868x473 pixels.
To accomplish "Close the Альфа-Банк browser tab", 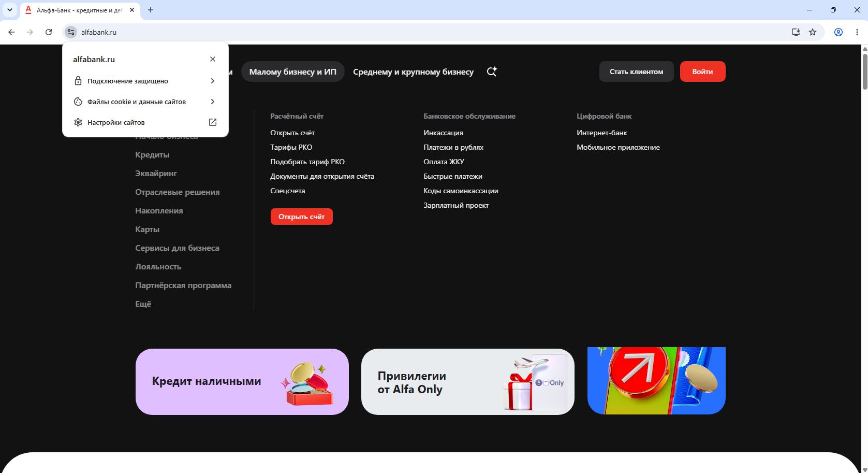I will (132, 10).
